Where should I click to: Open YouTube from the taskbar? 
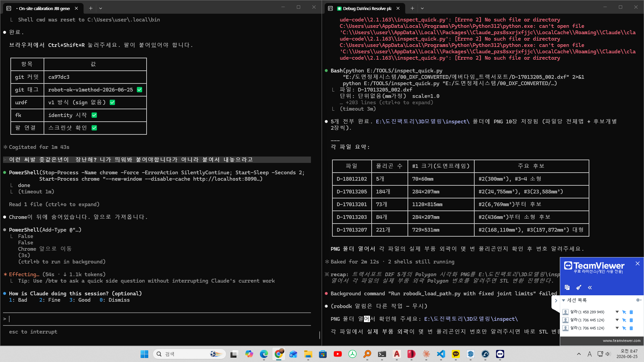pyautogui.click(x=337, y=354)
